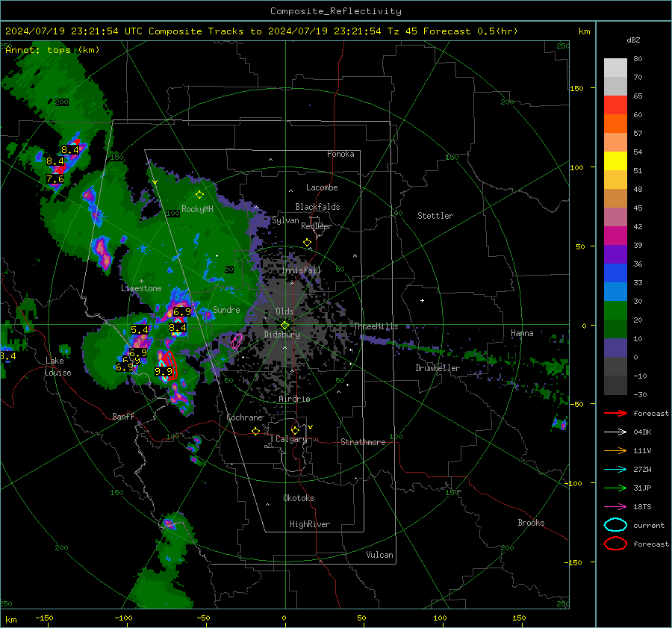Click the RedDeer city label
Screen dimensions: 672x628
click(x=317, y=226)
